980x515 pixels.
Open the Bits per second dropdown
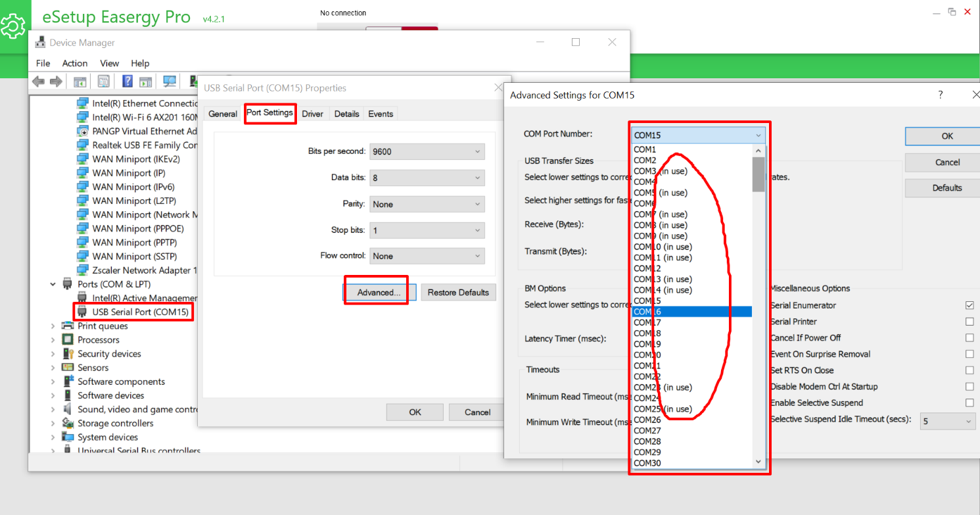427,151
